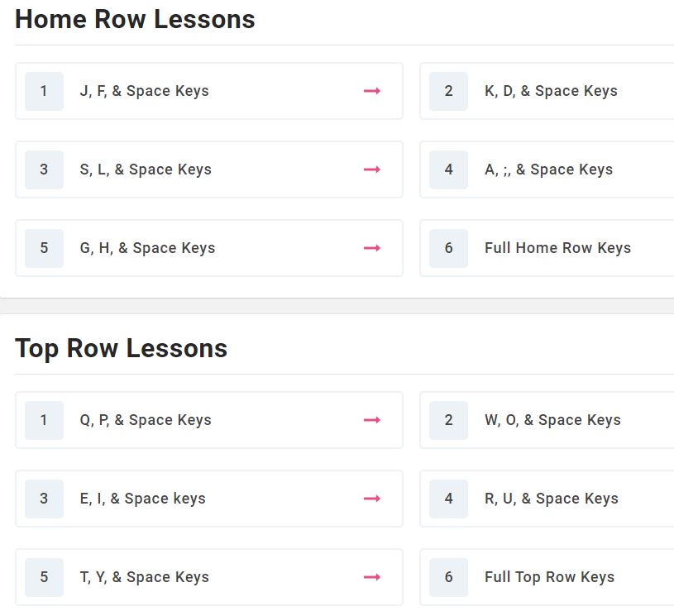Viewport: 674px width, 616px height.
Task: Choose the T, Y, & Space Keys lesson card
Action: point(209,577)
